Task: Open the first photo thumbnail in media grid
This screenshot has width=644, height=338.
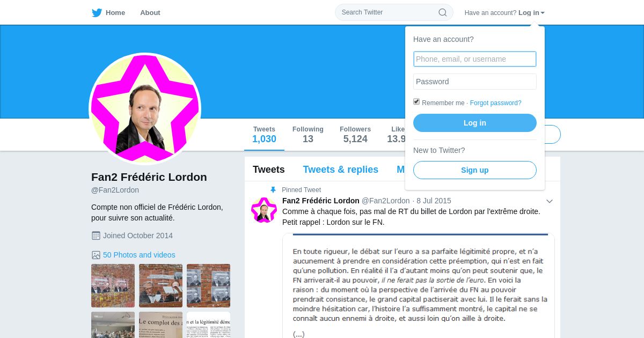Action: 113,285
